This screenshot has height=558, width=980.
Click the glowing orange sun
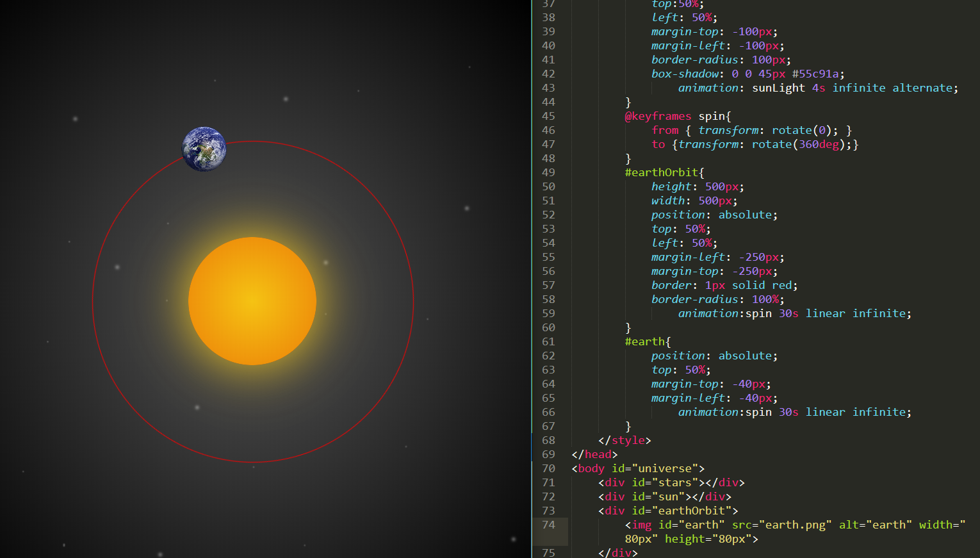pos(252,301)
